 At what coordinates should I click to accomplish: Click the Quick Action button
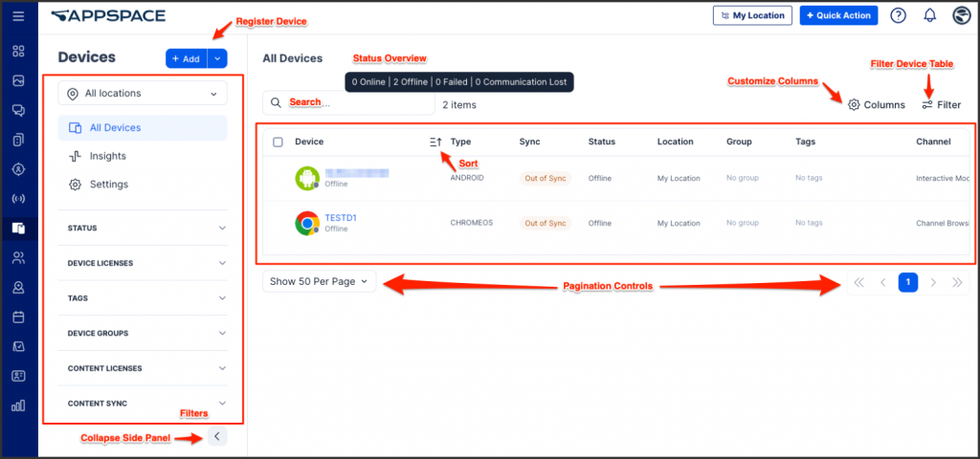838,15
